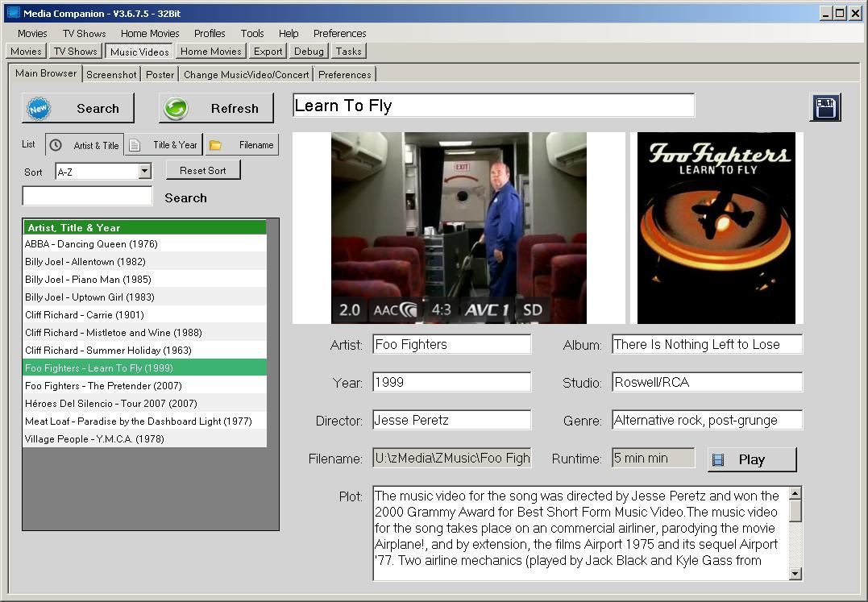Switch to the Poster tab
868x602 pixels.
(x=160, y=74)
